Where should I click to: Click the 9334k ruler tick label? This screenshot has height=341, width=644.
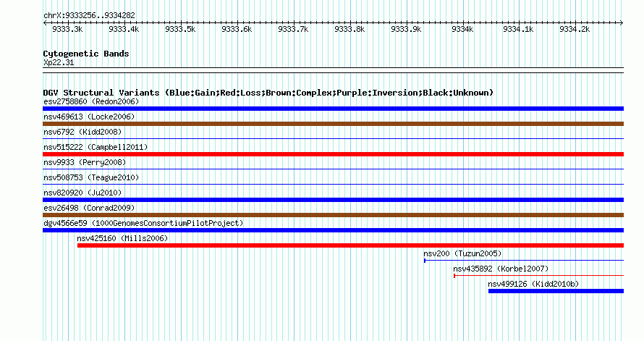(462, 29)
